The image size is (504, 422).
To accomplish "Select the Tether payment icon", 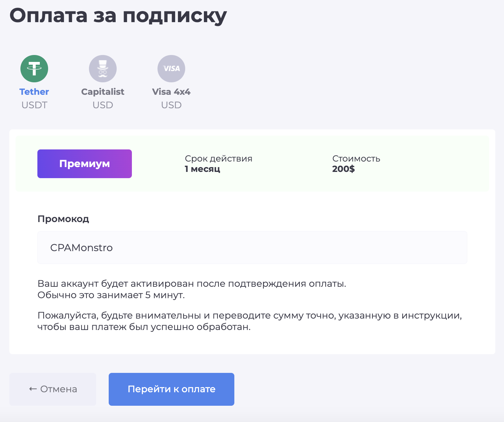I will pos(34,69).
